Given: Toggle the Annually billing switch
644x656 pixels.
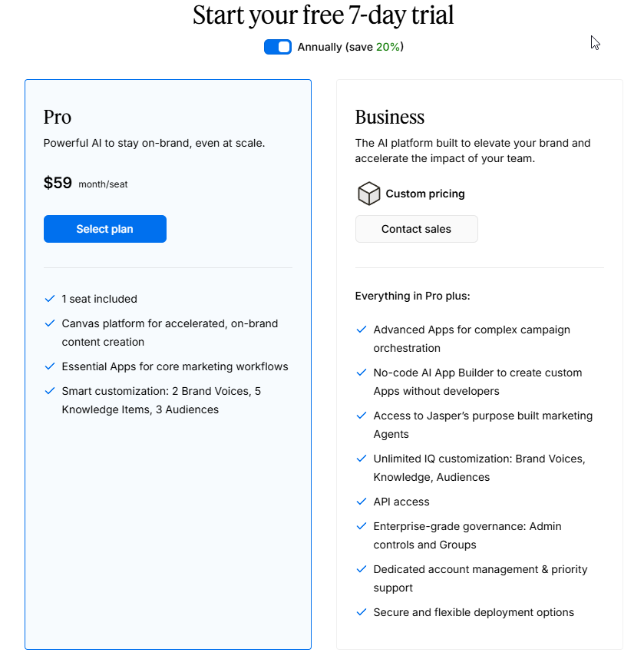Looking at the screenshot, I should click(278, 47).
